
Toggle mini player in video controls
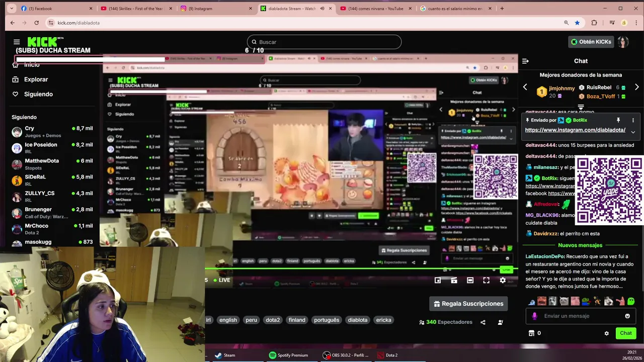438,280
